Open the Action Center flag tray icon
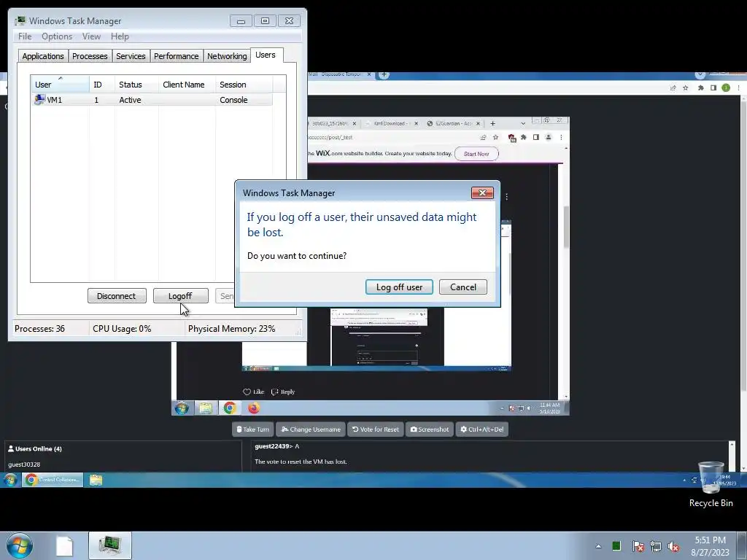Viewport: 747px width, 560px height. (x=638, y=546)
